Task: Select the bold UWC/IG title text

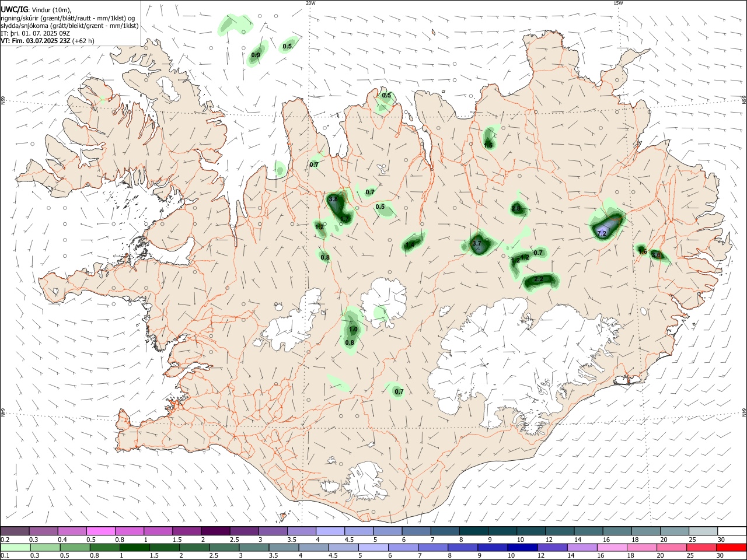Action: point(14,9)
